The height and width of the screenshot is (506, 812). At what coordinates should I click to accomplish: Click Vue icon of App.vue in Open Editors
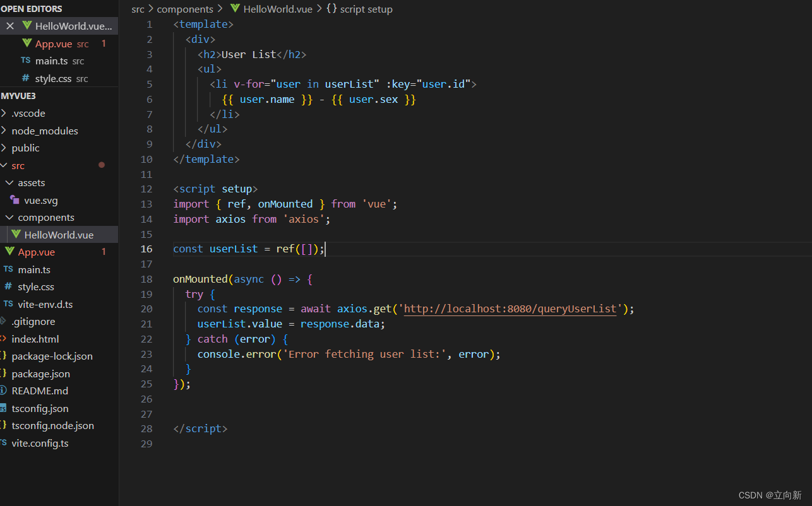tap(27, 44)
